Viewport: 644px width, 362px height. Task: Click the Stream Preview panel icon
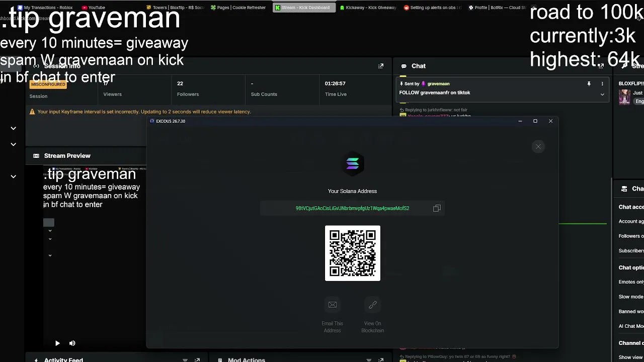[x=36, y=156]
